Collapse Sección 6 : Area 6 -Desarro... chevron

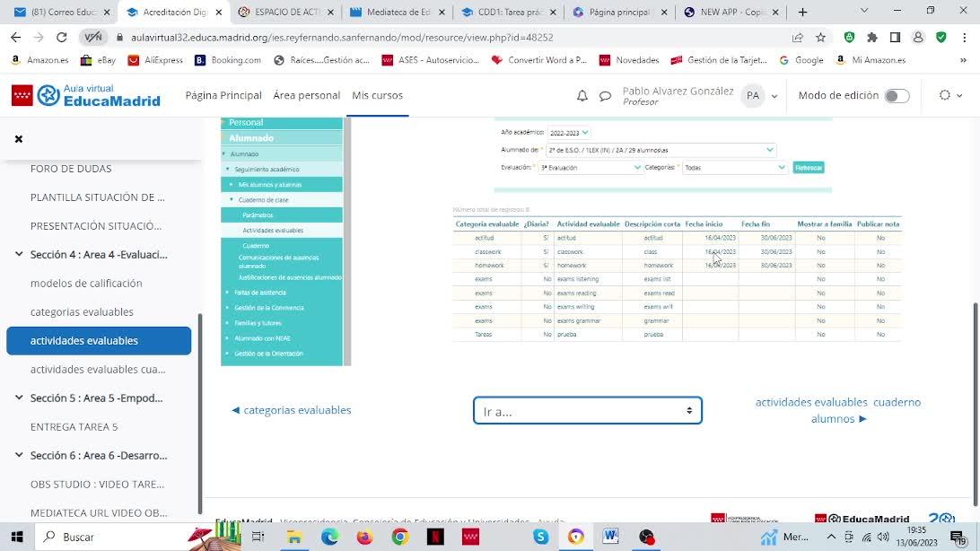pyautogui.click(x=19, y=455)
